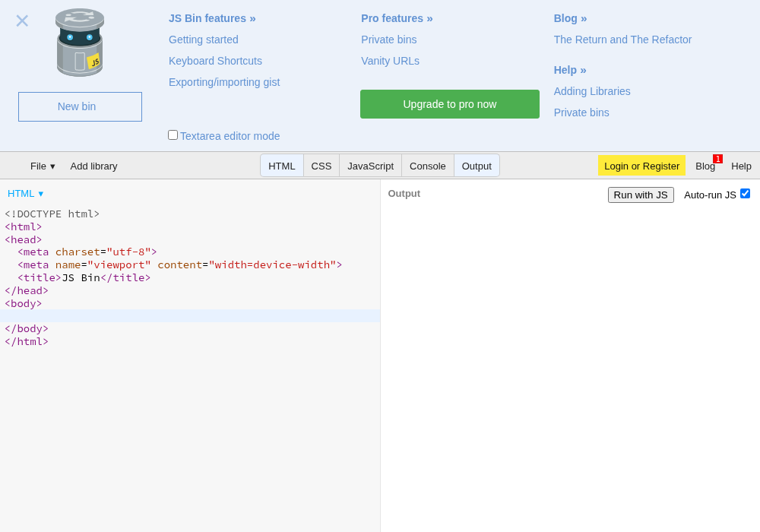Viewport: 760px width, 532px height.
Task: Open the File dropdown menu
Action: coord(43,166)
